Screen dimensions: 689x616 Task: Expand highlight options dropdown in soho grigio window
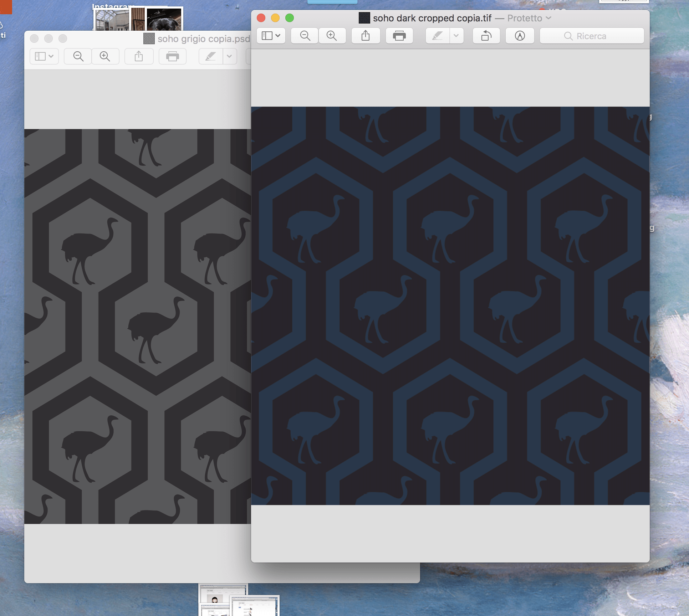230,56
